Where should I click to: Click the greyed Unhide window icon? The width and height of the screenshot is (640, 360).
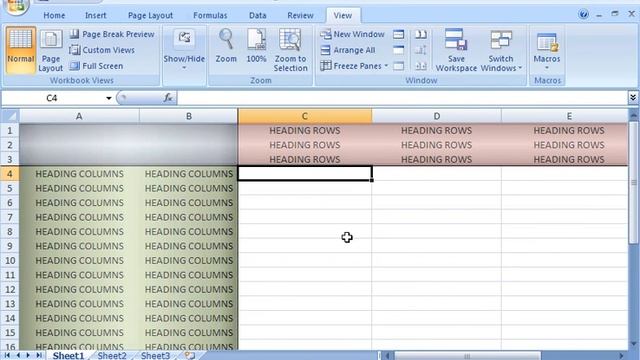(398, 66)
